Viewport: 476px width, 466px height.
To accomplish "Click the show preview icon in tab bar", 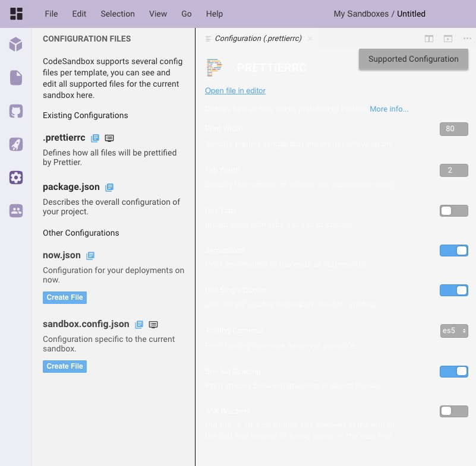I will (x=448, y=39).
